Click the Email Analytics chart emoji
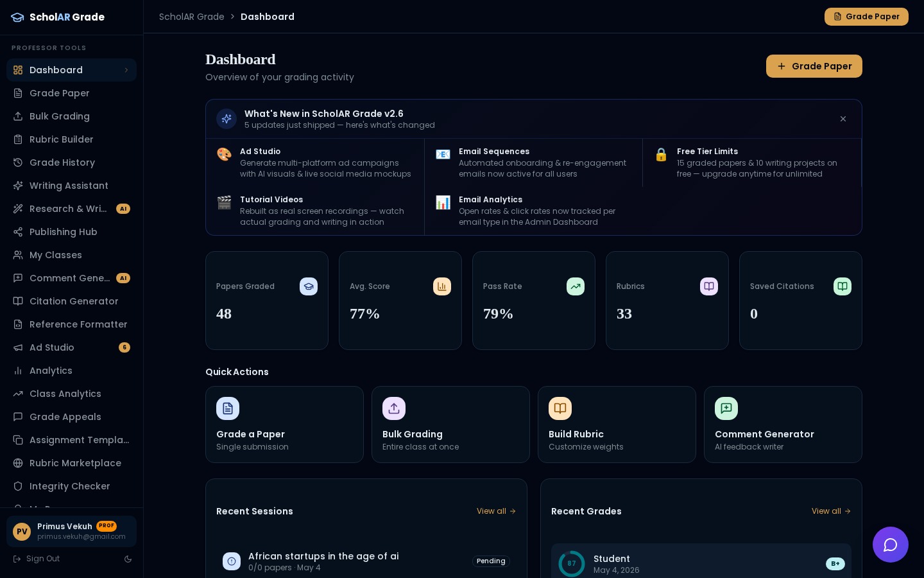924x578 pixels. tap(443, 202)
